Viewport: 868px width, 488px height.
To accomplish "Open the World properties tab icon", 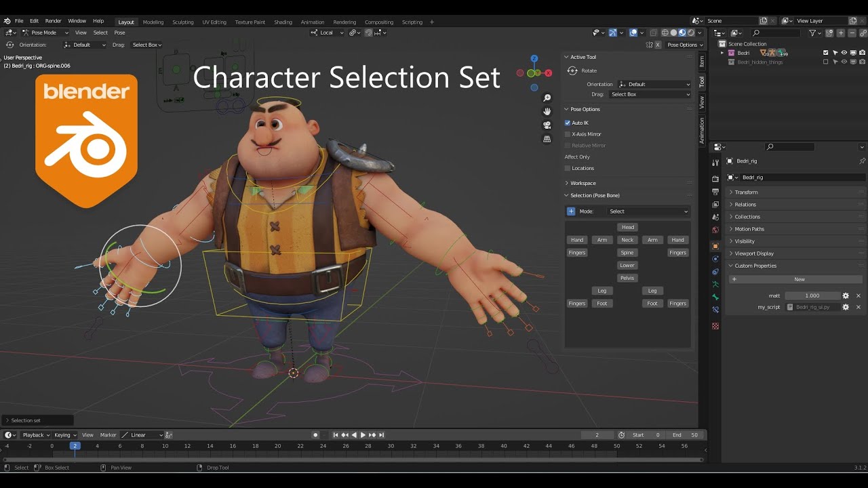I will point(715,230).
